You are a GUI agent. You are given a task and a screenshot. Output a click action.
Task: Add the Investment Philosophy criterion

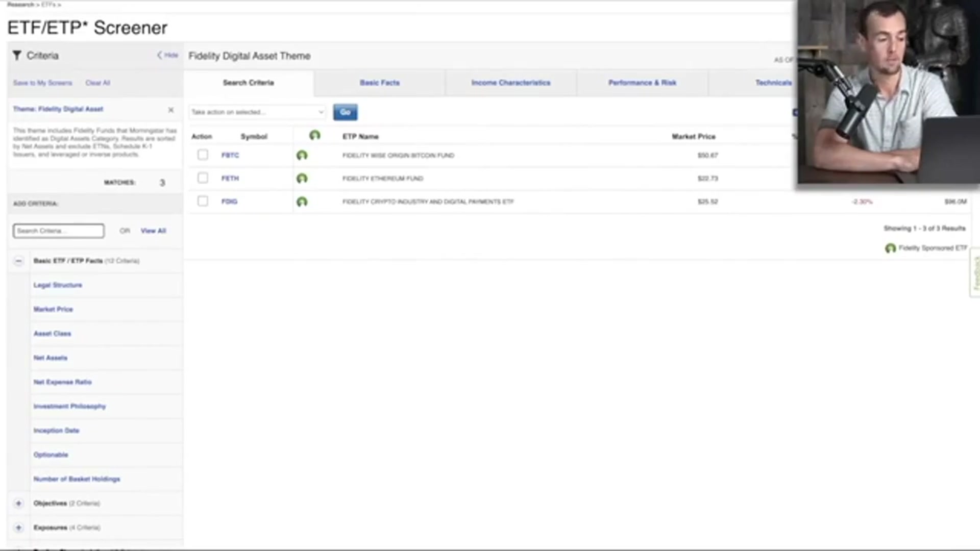[x=69, y=407]
